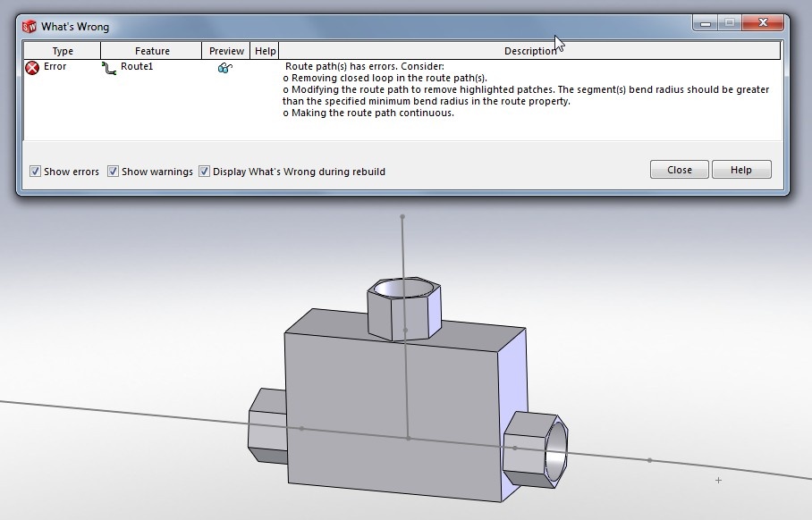Click 'Modifying the route path' suggestion text

point(526,96)
